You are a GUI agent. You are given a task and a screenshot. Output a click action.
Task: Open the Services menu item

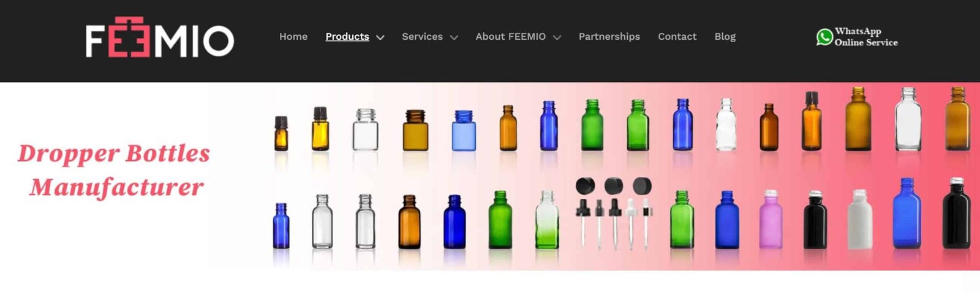coord(422,37)
